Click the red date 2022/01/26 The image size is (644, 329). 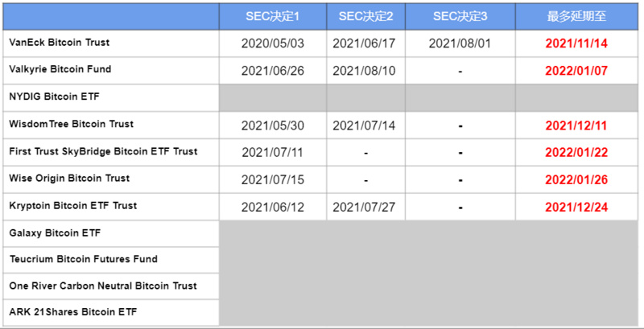tap(575, 179)
